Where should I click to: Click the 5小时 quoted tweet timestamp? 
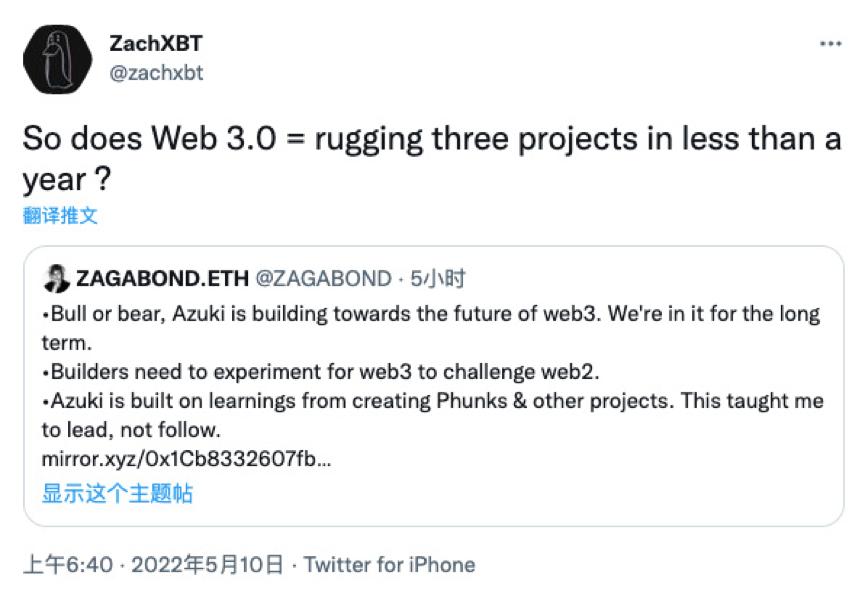(x=438, y=278)
